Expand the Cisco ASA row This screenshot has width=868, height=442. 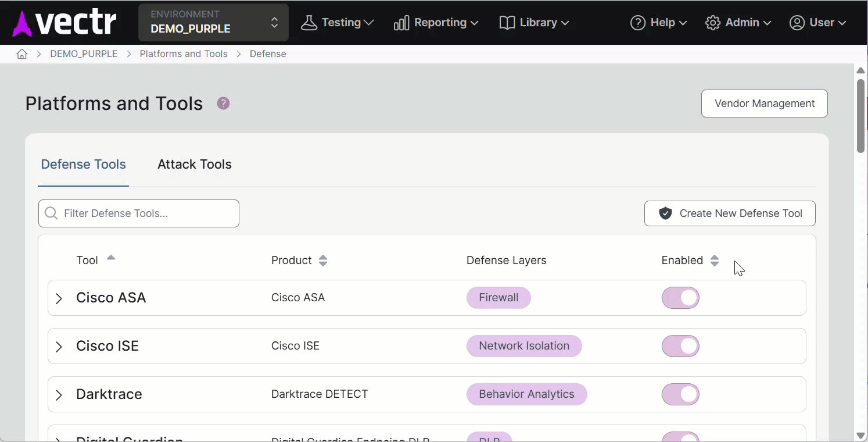pyautogui.click(x=59, y=298)
